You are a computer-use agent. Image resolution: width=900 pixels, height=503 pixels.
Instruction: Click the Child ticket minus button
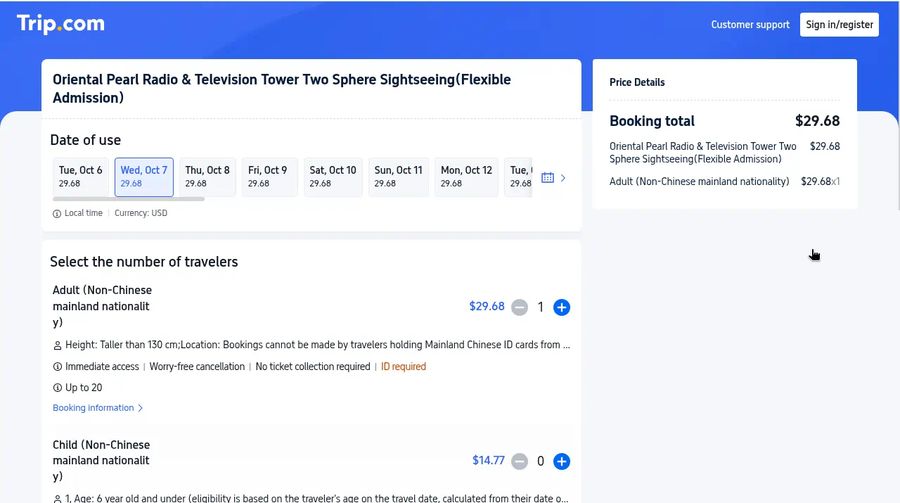click(x=519, y=461)
